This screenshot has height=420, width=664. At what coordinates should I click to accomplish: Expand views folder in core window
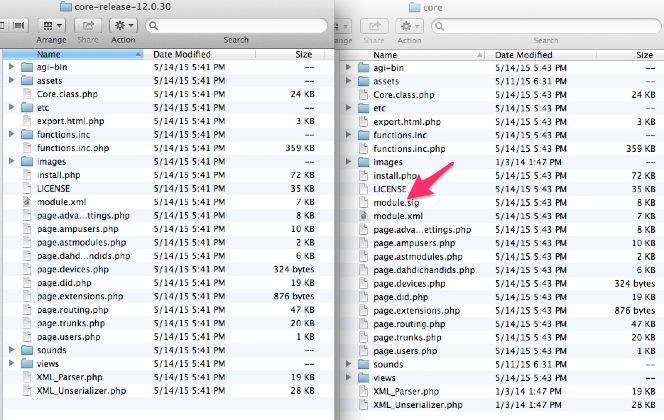click(x=348, y=377)
